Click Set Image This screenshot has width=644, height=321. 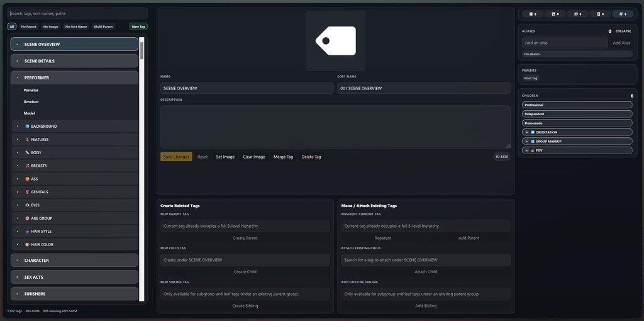click(x=226, y=157)
